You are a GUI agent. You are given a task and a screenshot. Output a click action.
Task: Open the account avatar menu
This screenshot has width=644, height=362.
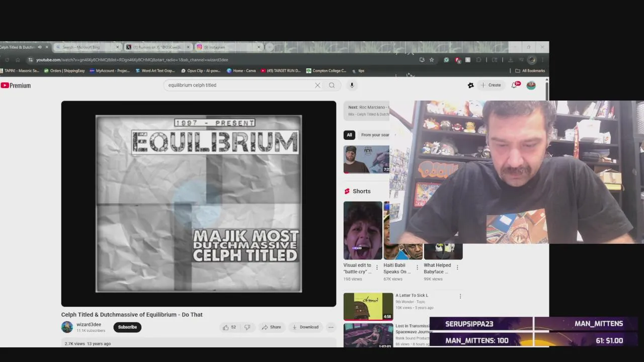coord(531,85)
